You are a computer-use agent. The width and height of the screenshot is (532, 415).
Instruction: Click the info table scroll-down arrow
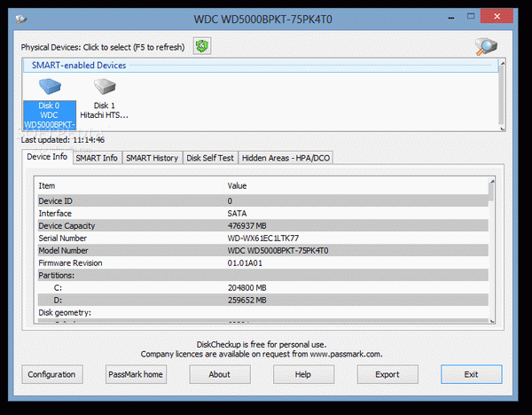coord(492,321)
